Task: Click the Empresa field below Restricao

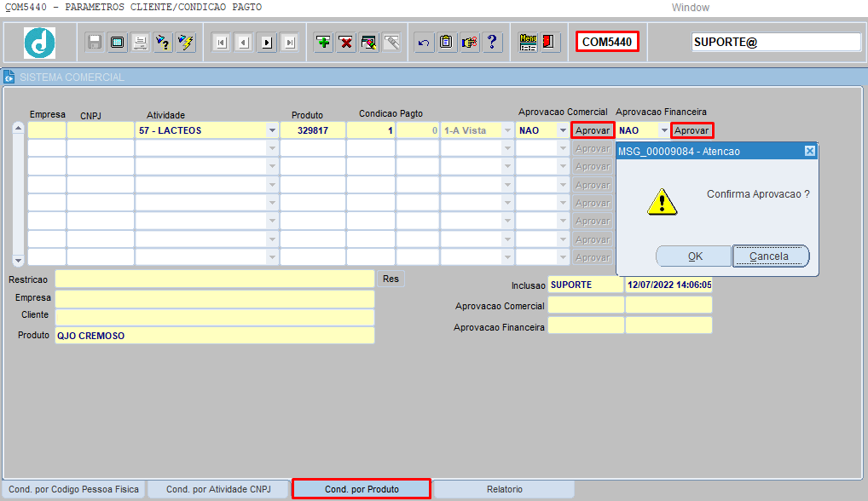Action: click(215, 298)
